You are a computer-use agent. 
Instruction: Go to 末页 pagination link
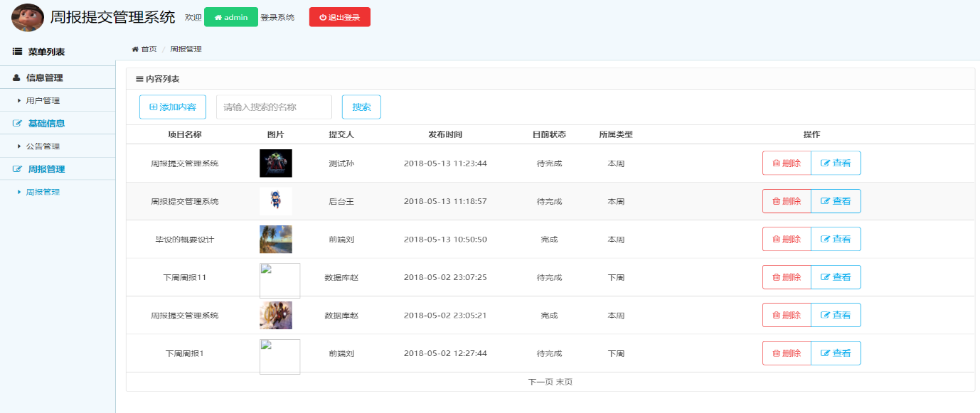pyautogui.click(x=564, y=382)
